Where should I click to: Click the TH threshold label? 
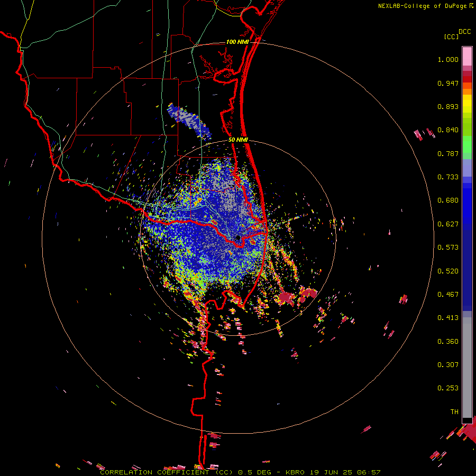(x=454, y=412)
